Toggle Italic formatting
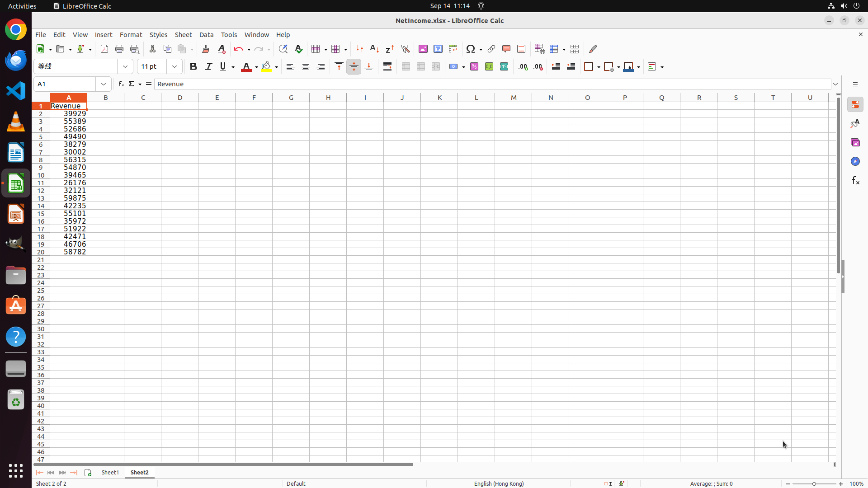Viewport: 868px width, 488px height. tap(208, 67)
